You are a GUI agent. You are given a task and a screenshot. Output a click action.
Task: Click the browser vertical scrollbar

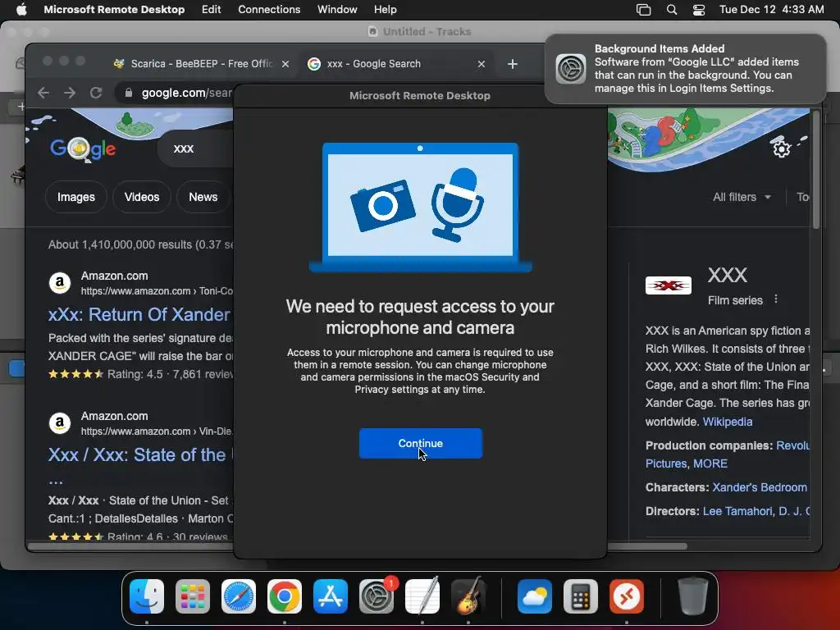pos(816,169)
